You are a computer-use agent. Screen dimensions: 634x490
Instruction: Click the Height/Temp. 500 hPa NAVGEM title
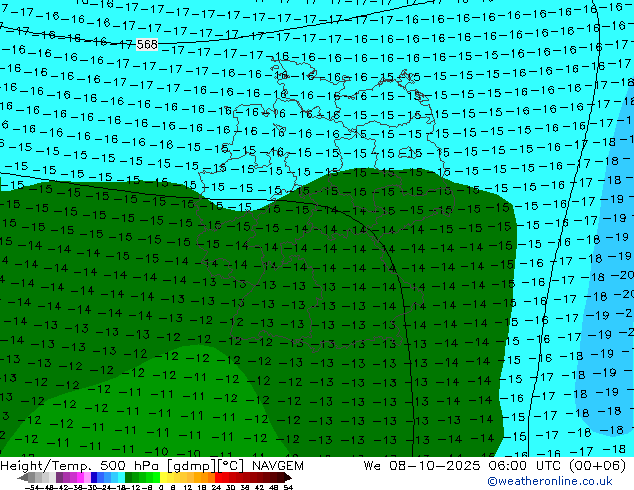tap(152, 466)
